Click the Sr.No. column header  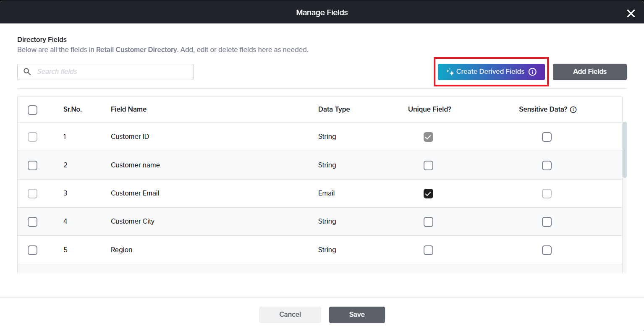pos(73,109)
